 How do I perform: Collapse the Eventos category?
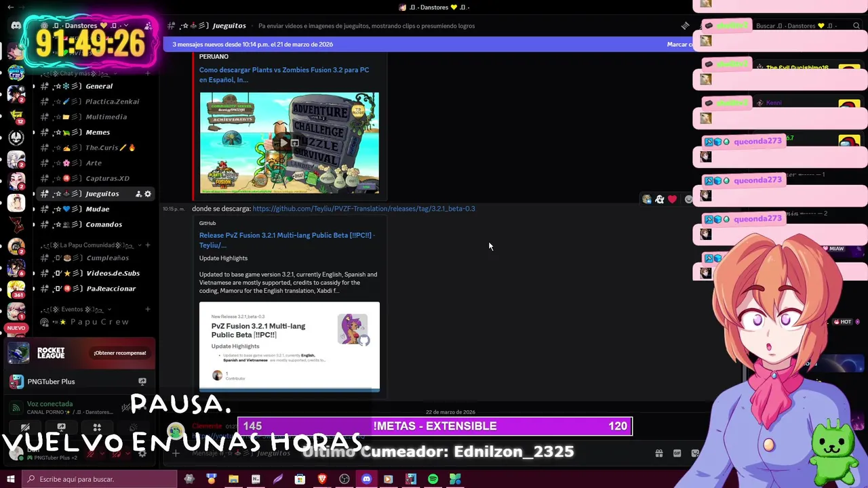pos(75,309)
